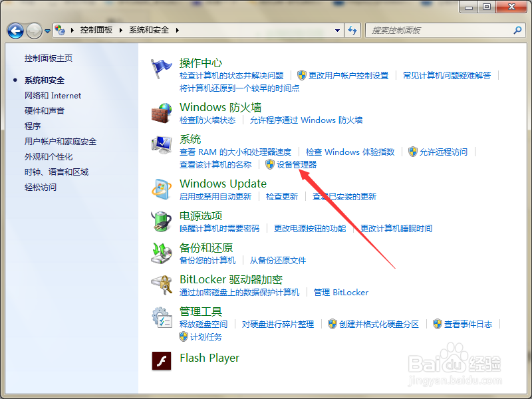Image resolution: width=532 pixels, height=399 pixels.
Task: Click 允许程序通过 Windows 防火墙
Action: (306, 120)
